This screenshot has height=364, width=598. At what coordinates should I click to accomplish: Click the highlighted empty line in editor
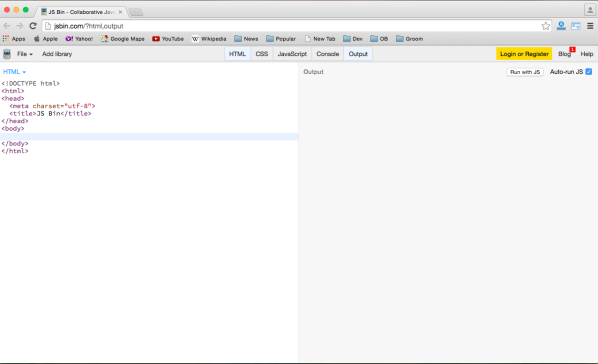tap(149, 136)
